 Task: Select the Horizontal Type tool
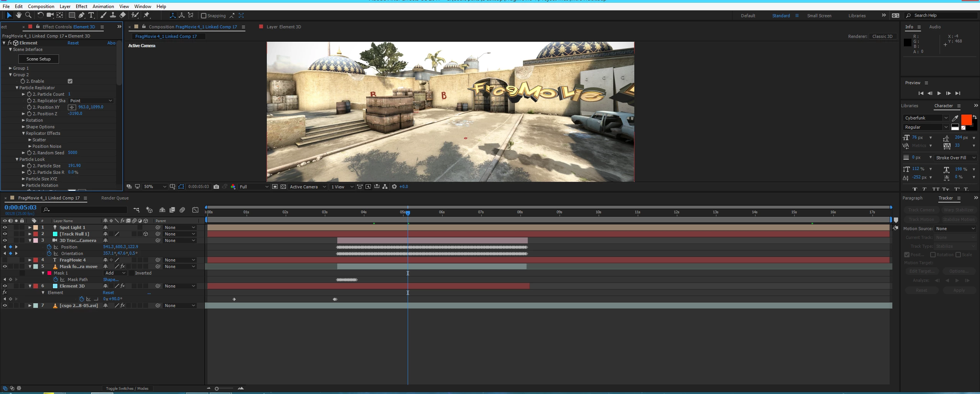coord(91,15)
